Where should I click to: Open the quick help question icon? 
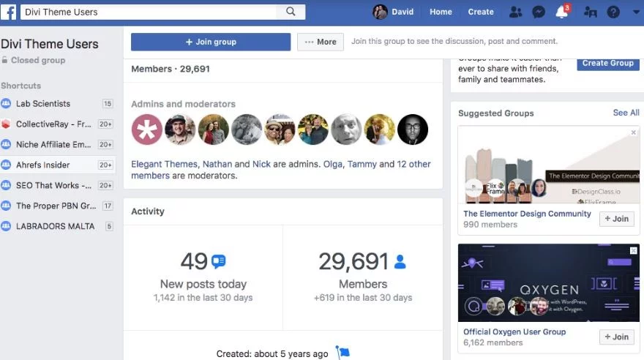coord(613,12)
